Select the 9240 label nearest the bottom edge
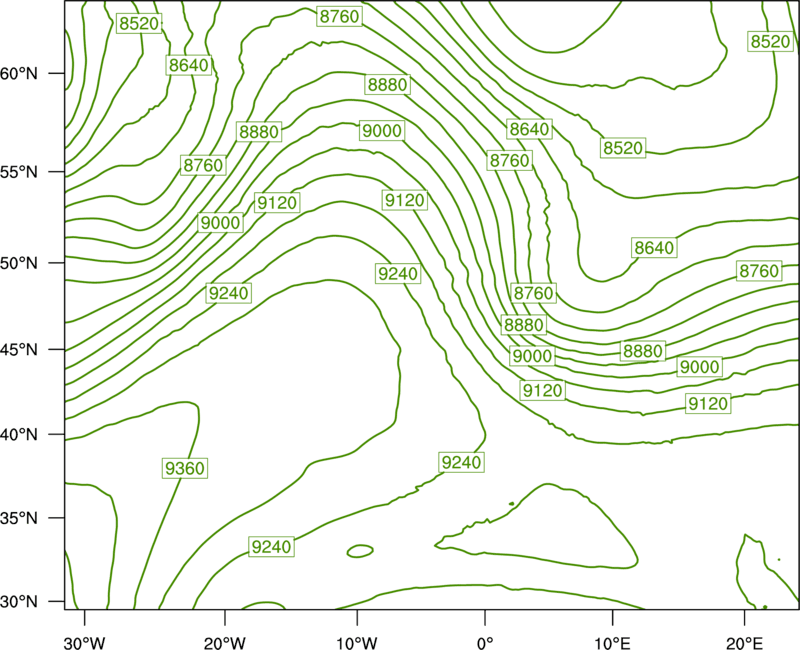Image resolution: width=800 pixels, height=650 pixels. (x=271, y=547)
